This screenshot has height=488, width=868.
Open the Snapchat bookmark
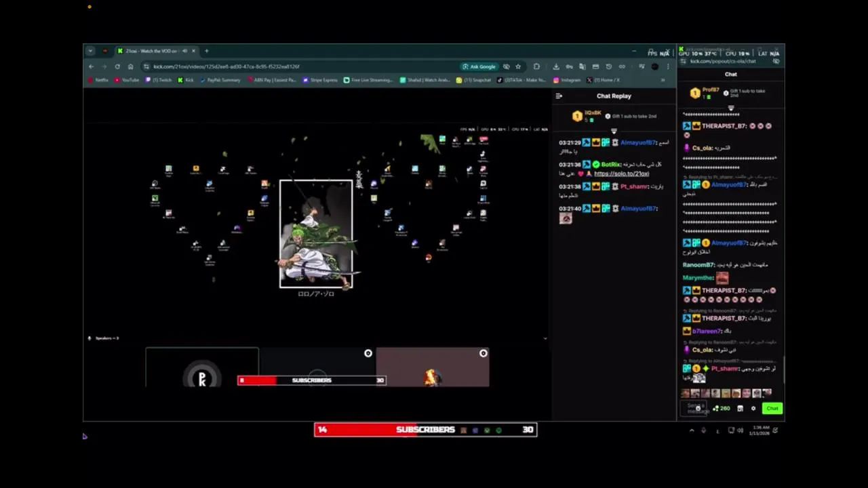click(x=473, y=80)
